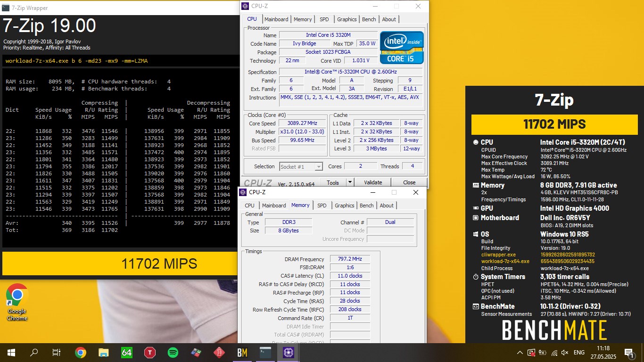Click the Tools button in CPU-Z
The width and height of the screenshot is (644, 362).
click(333, 182)
